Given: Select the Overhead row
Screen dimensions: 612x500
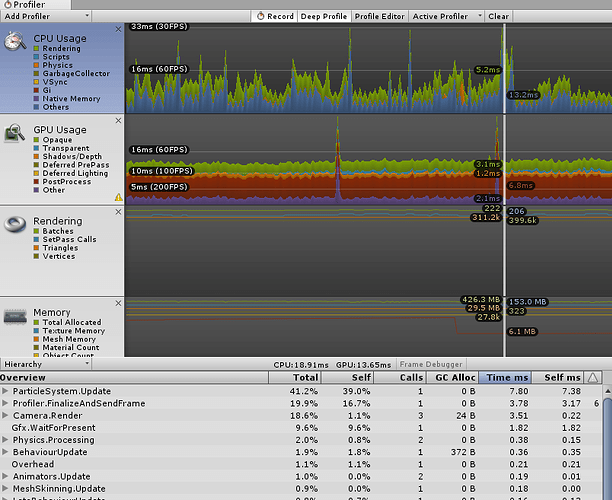Looking at the screenshot, I should (x=301, y=464).
